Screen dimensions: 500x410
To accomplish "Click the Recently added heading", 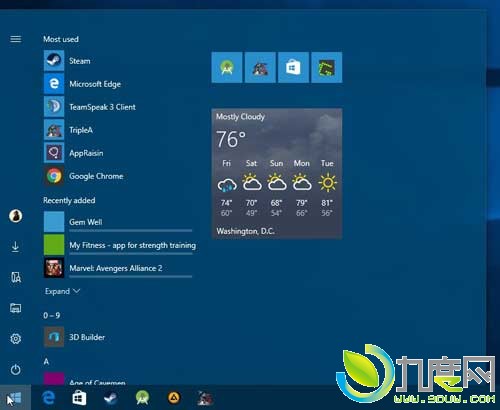I will pos(69,200).
